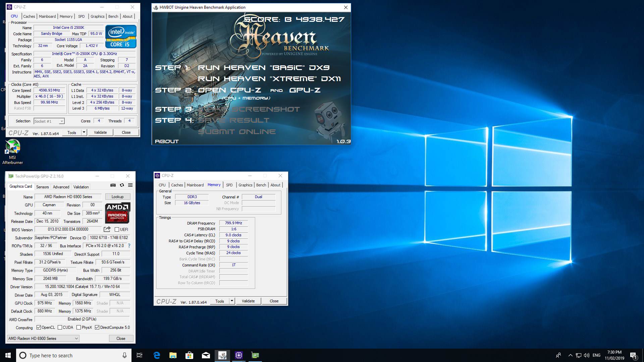Open Validation tab in GPU-Z
Screen dimensions: 644x362
click(81, 187)
